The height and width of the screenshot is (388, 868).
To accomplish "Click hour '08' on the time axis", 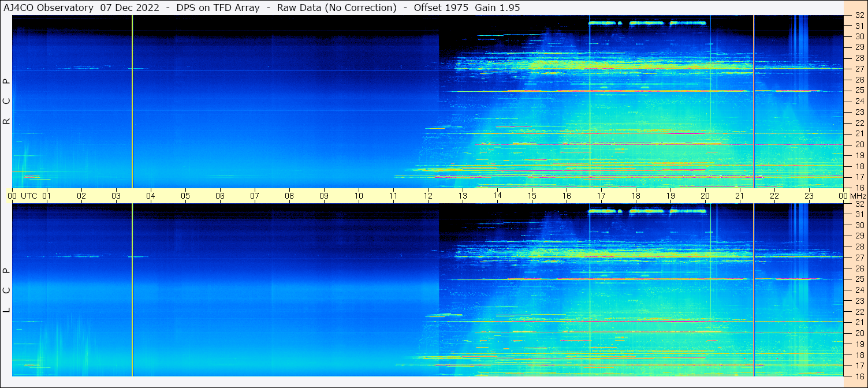I will pyautogui.click(x=289, y=196).
